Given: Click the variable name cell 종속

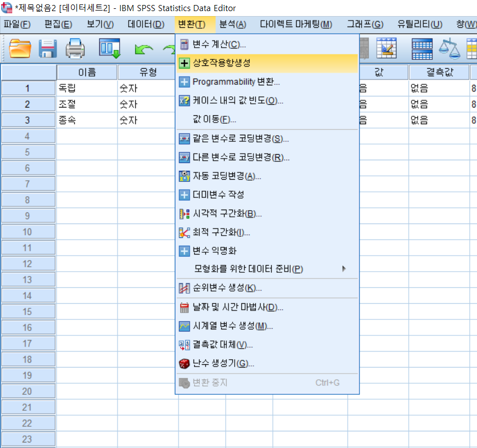Looking at the screenshot, I should point(87,120).
